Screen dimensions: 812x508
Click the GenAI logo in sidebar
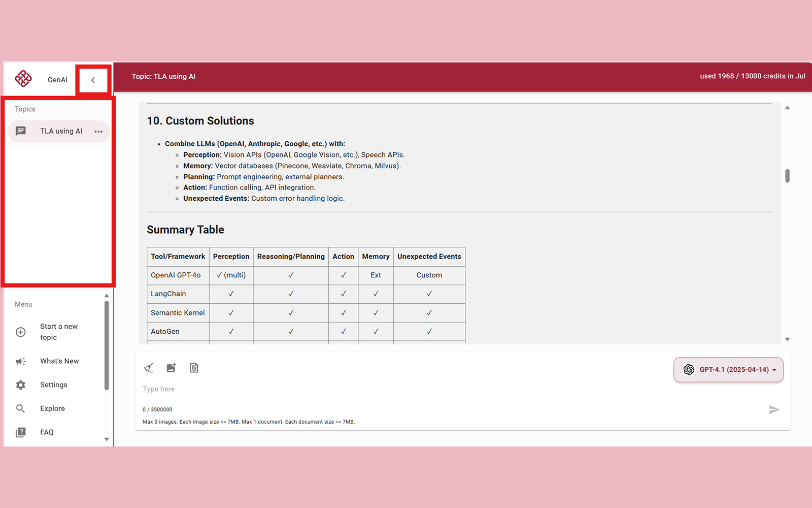tap(23, 79)
